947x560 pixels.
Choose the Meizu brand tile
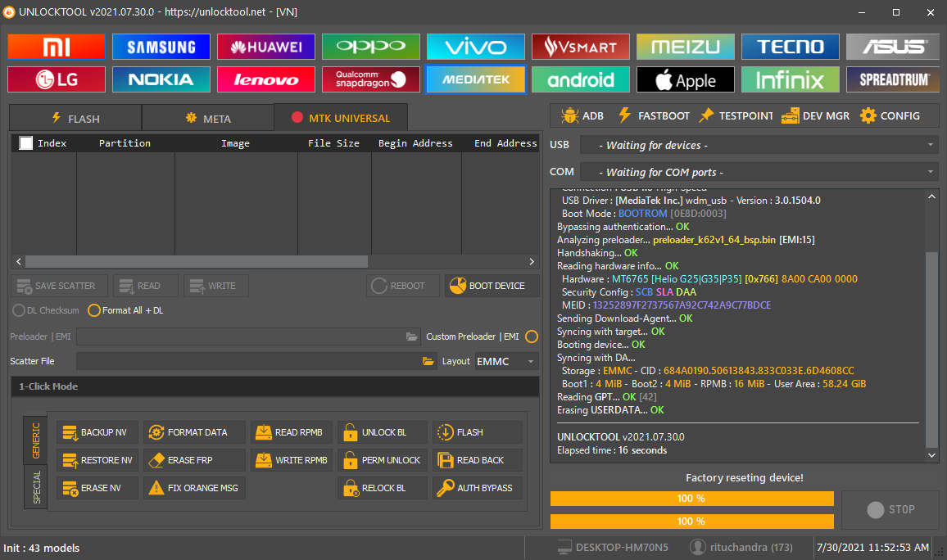(686, 47)
